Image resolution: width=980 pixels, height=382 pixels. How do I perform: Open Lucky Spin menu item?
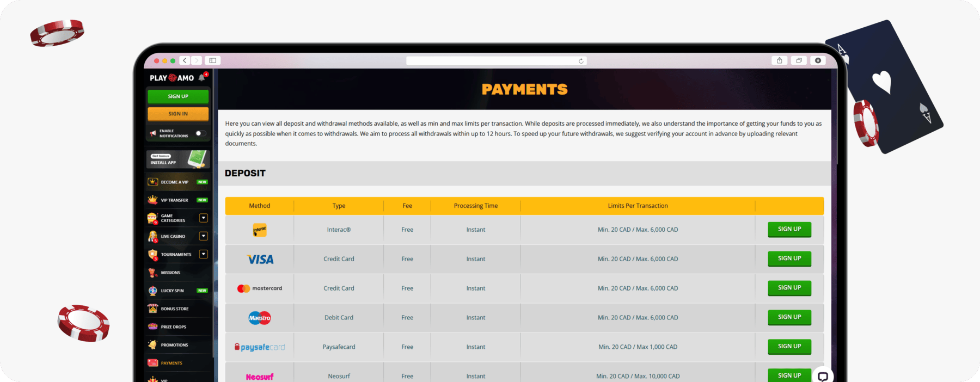[x=178, y=291]
